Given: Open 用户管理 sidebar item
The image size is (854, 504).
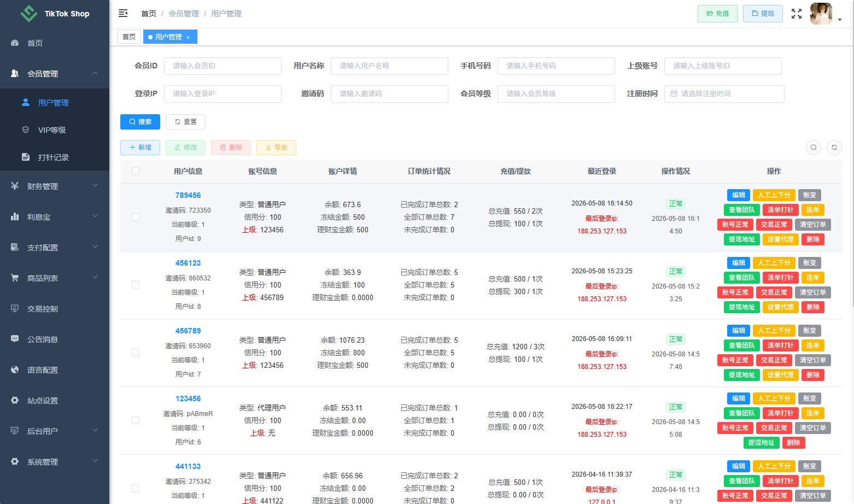Looking at the screenshot, I should pos(55,102).
